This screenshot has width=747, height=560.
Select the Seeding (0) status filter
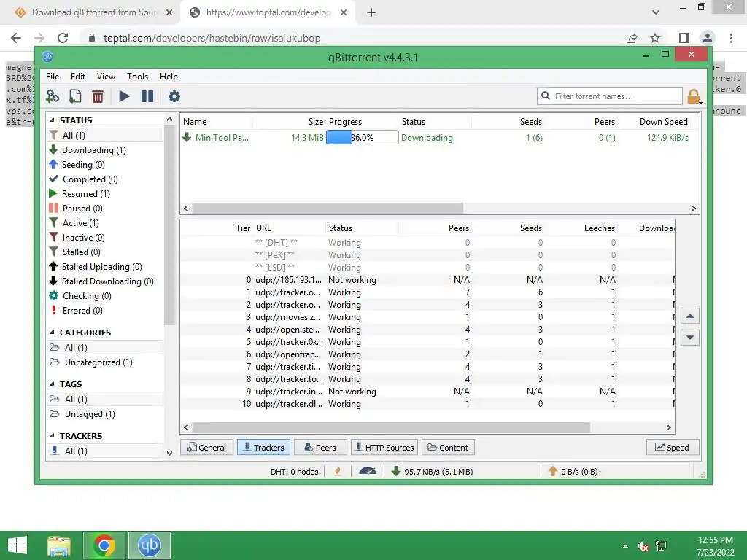[x=83, y=165]
